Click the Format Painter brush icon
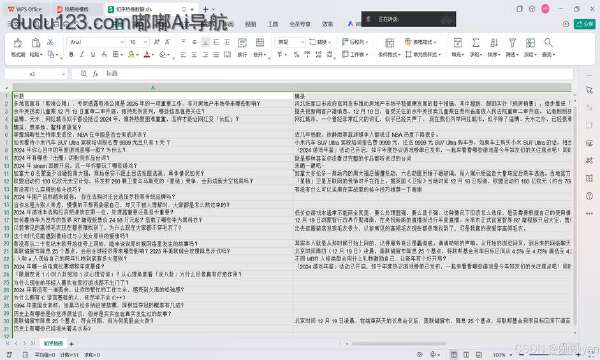Screen dimensions: 600x360 coord(18,42)
